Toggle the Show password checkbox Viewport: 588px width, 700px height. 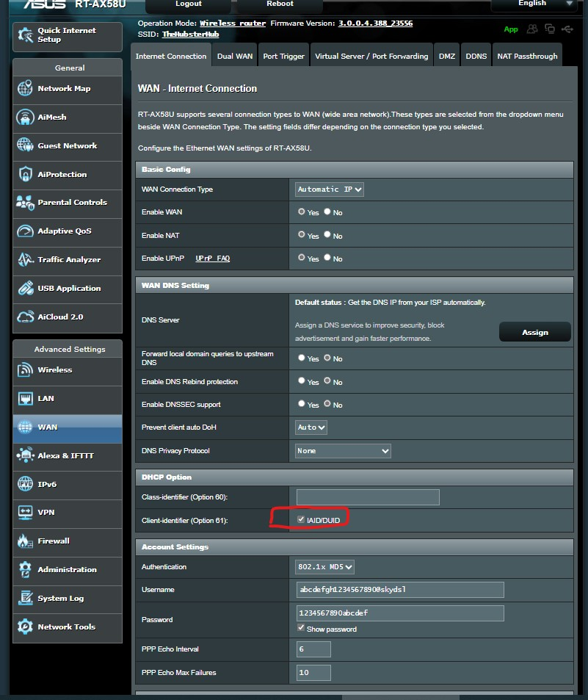[301, 629]
